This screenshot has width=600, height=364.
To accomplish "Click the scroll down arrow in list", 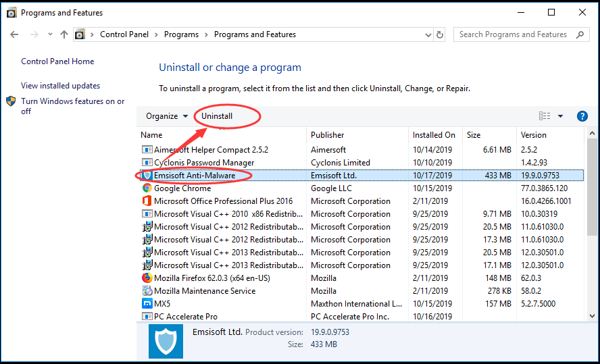I will pos(592,316).
